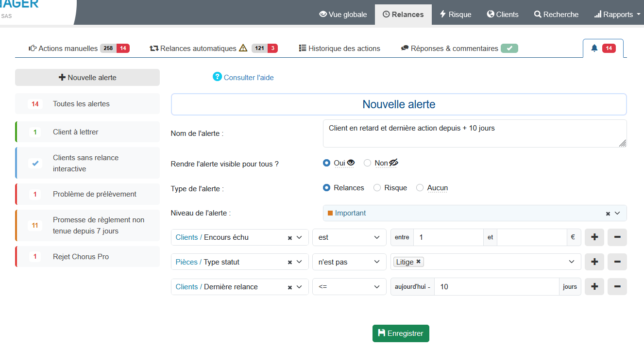Image resolution: width=644 pixels, height=348 pixels.
Task: Open the Risque menu in top navigation
Action: [x=455, y=14]
